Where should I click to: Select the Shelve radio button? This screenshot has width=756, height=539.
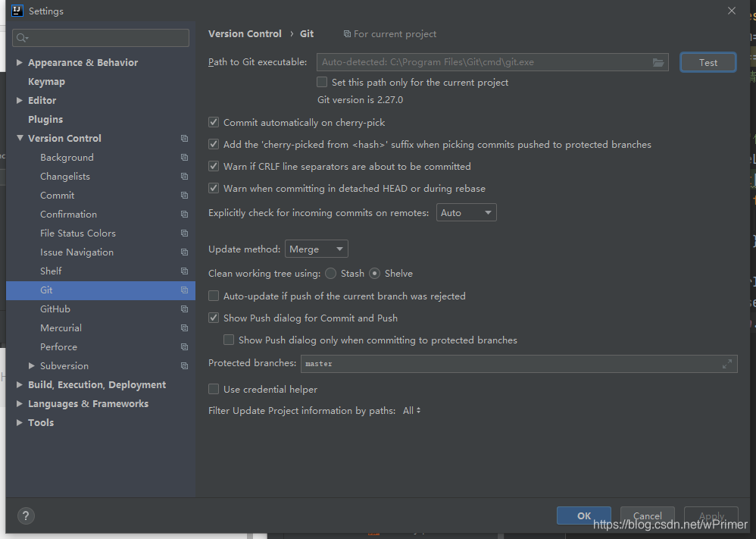pyautogui.click(x=375, y=274)
